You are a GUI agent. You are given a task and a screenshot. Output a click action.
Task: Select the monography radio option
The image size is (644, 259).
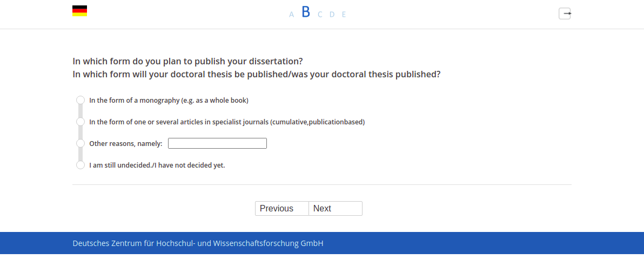81,101
